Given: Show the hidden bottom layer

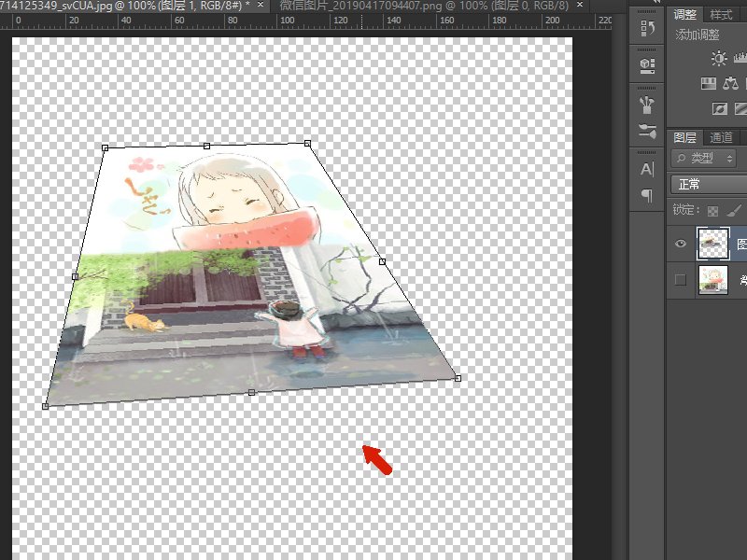Looking at the screenshot, I should [x=681, y=280].
